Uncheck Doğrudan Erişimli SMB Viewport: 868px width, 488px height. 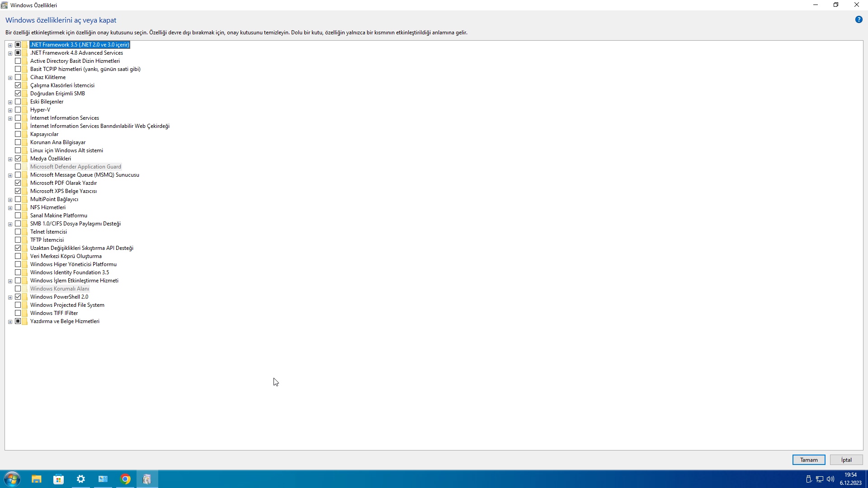coord(18,94)
